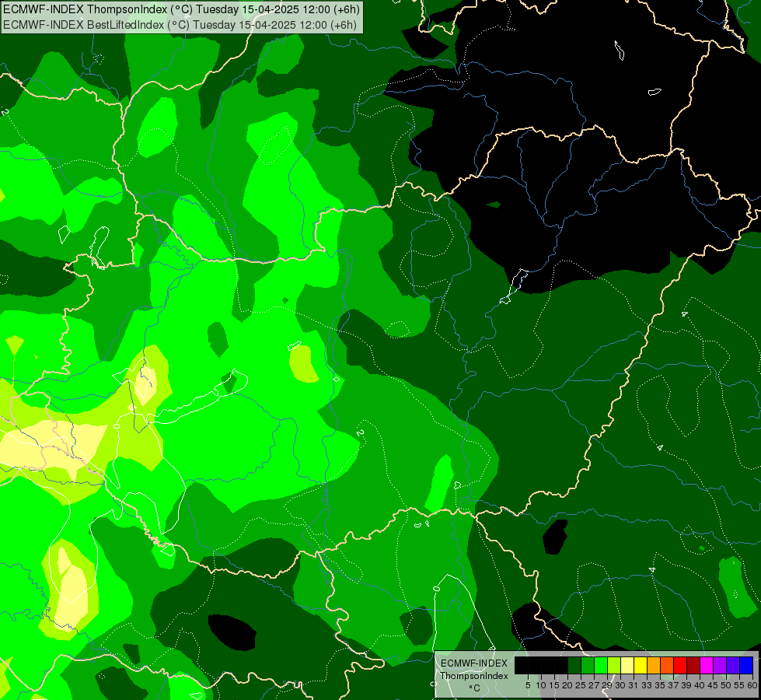
Task: Select the indigo 50–55 legend swatch
Action: pos(733,665)
